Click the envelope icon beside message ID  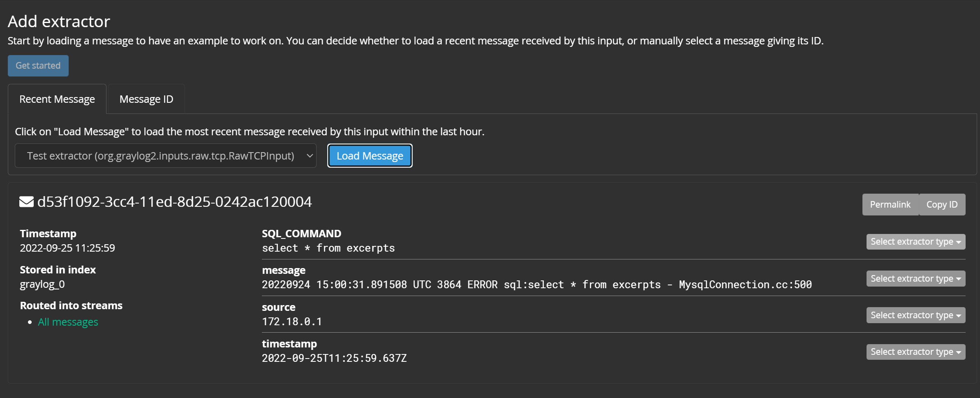point(26,202)
